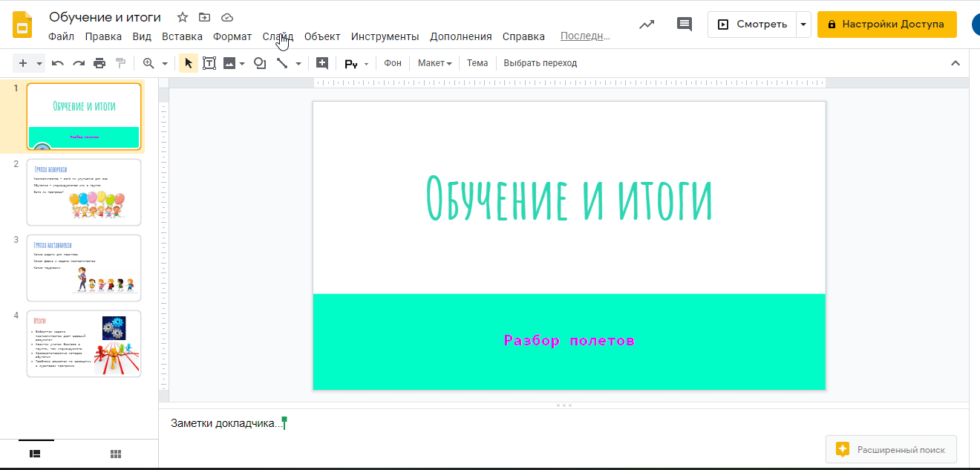The image size is (980, 470).
Task: Add a comment via toolbar icon
Action: coord(322,63)
